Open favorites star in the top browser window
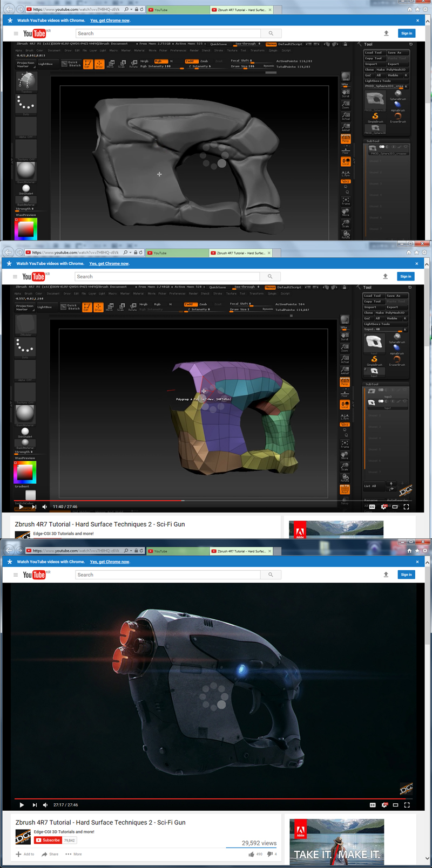Image resolution: width=432 pixels, height=868 pixels. point(417,10)
